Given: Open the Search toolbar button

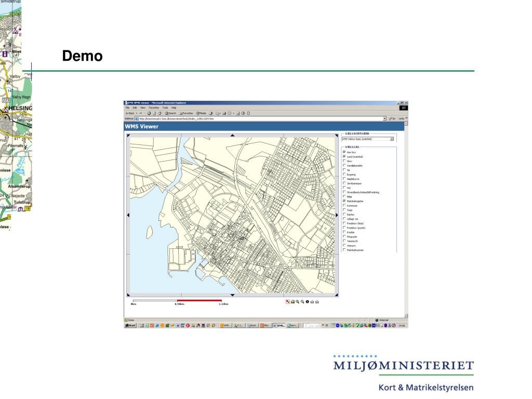Looking at the screenshot, I should [x=170, y=113].
